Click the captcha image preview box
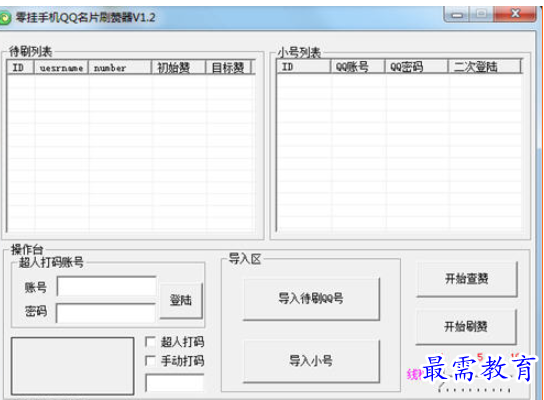 pos(73,366)
